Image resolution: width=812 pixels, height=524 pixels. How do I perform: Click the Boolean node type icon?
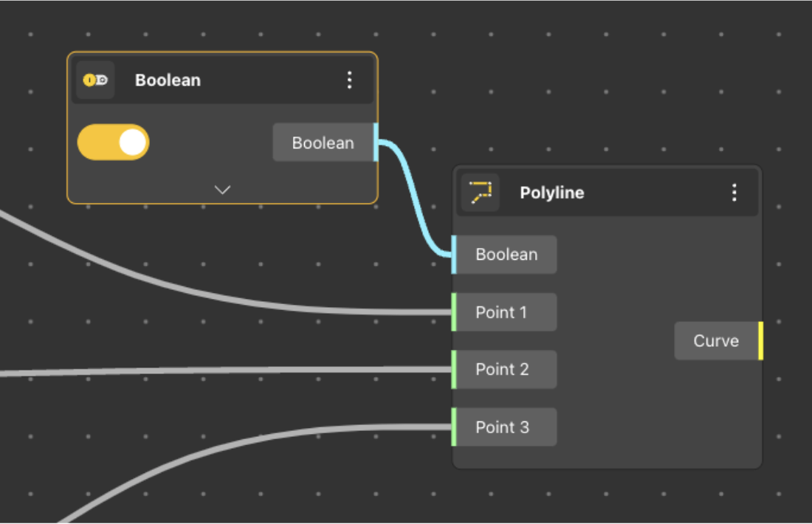95,80
